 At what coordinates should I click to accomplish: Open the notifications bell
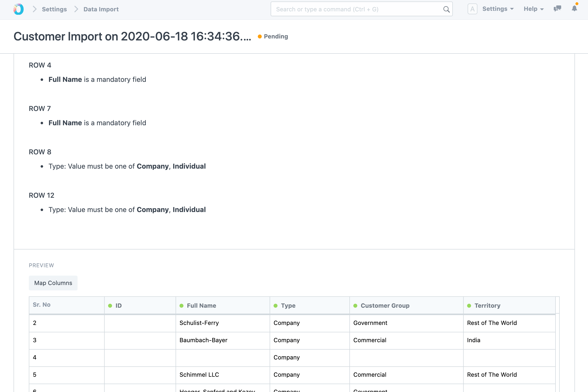tap(574, 9)
